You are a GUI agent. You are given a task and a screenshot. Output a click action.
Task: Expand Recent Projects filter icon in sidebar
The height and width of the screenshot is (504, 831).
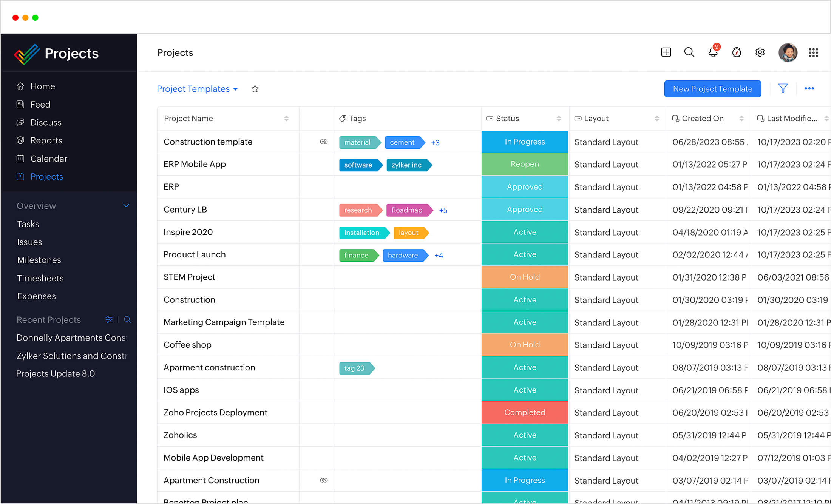click(109, 320)
